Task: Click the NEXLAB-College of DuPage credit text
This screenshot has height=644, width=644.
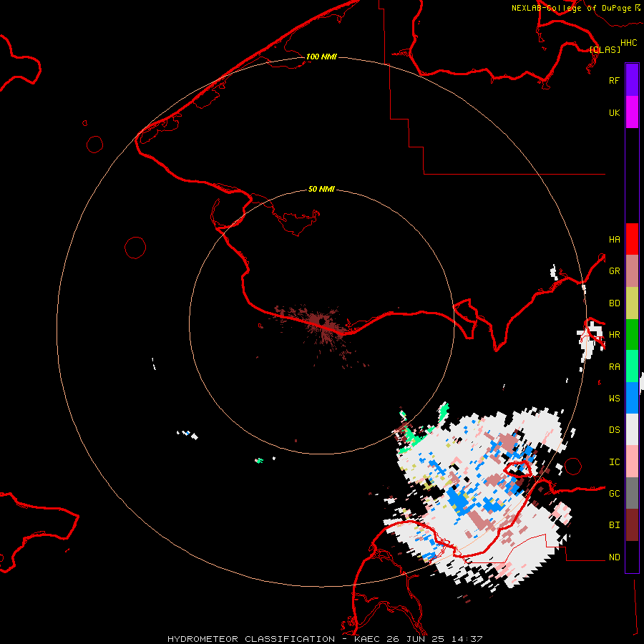Action: [571, 8]
